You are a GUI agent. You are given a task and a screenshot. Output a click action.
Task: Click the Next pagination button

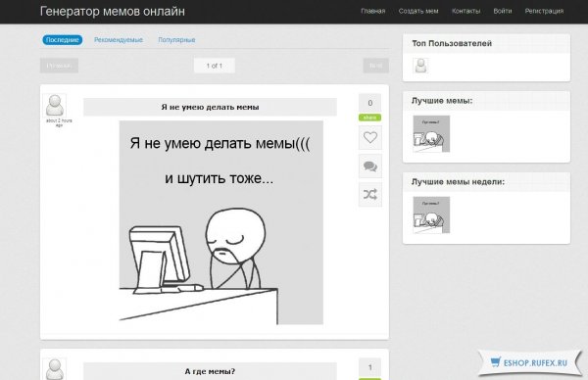(375, 66)
